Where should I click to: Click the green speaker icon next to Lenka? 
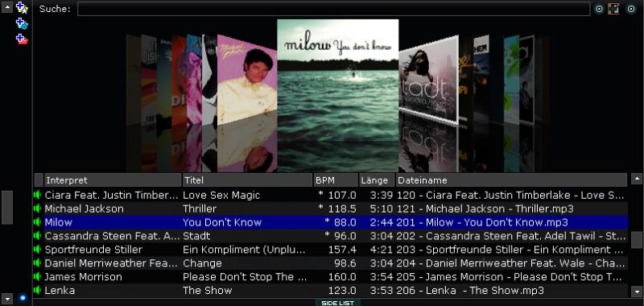(x=38, y=291)
